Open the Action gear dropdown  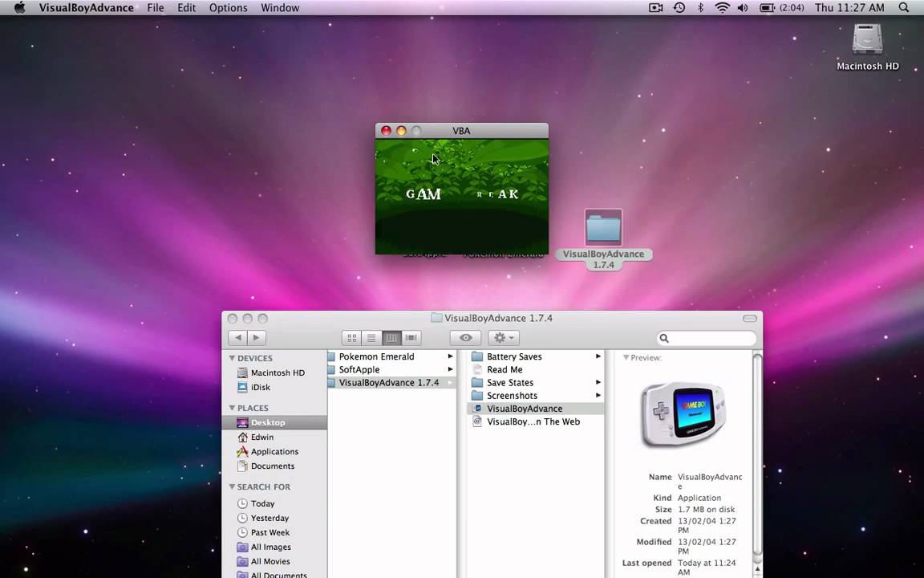coord(503,338)
